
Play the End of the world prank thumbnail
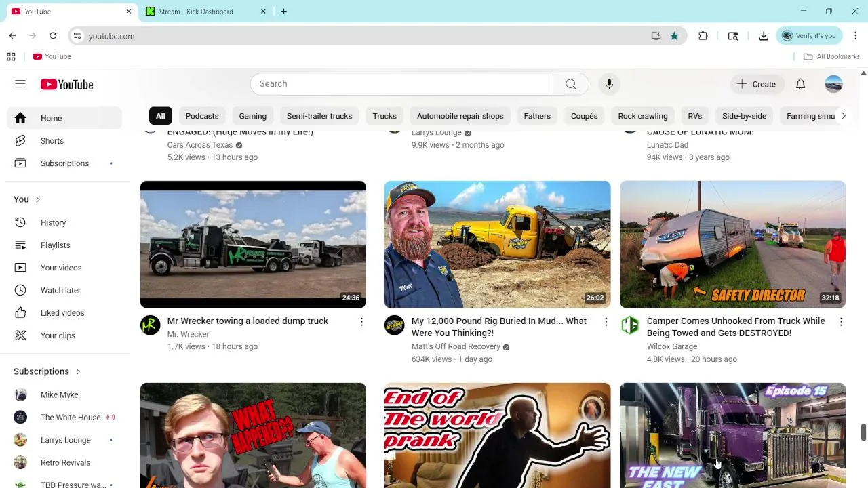[497, 435]
